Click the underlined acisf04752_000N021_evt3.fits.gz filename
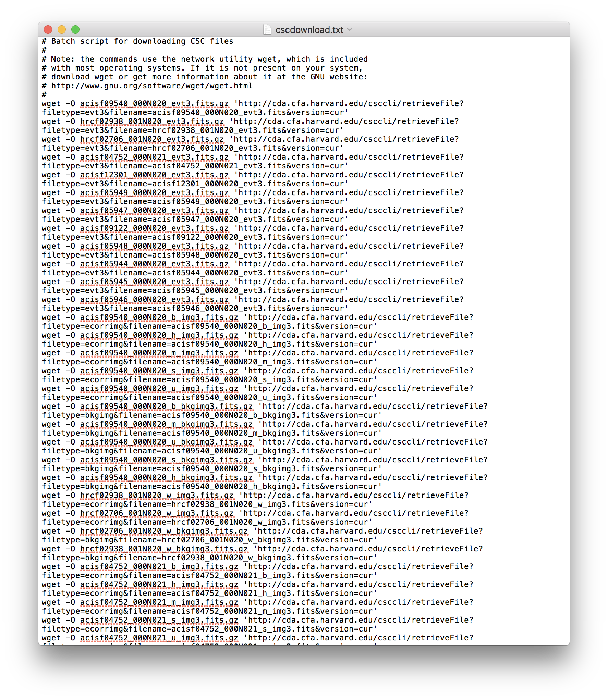Viewport: 608px width, 700px height. pyautogui.click(x=154, y=157)
